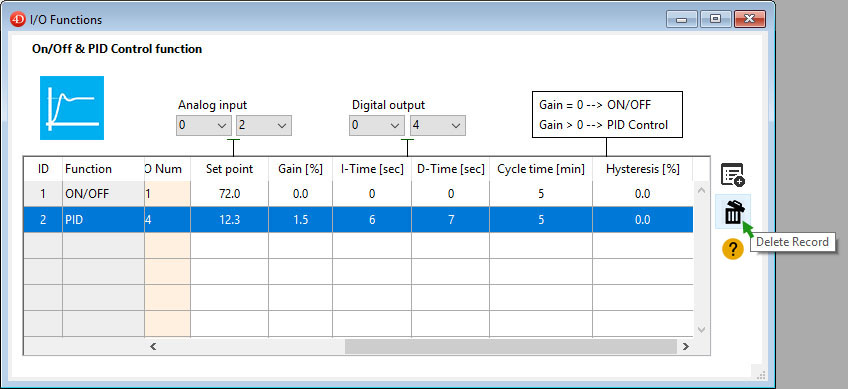Click the vertical scrollbar up arrow
The height and width of the screenshot is (389, 848).
coord(701,190)
